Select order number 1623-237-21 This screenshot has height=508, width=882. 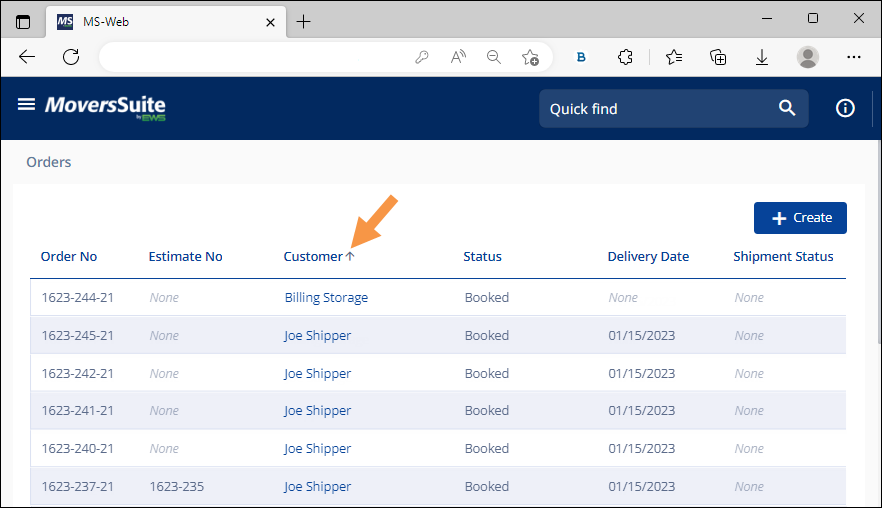(x=78, y=487)
